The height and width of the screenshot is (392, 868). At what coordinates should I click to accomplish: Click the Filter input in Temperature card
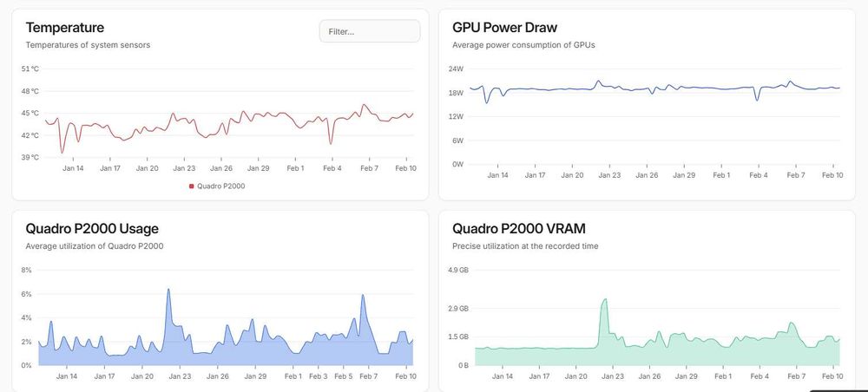pos(370,31)
